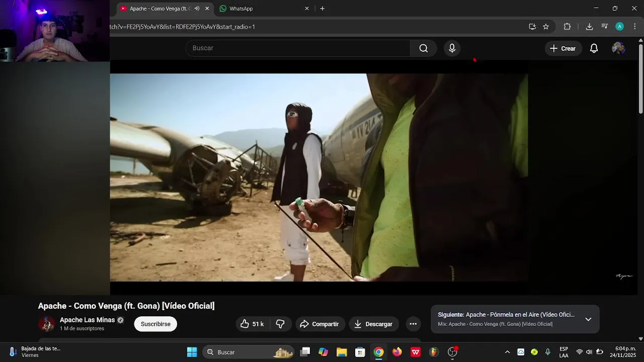The height and width of the screenshot is (362, 644).
Task: Open File Explorer from the taskbar
Action: tap(342, 352)
